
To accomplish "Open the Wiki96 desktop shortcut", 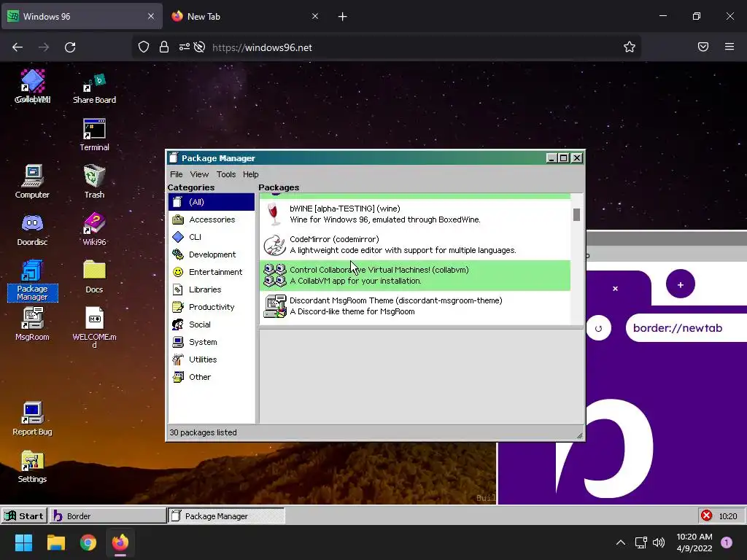I will pos(94,229).
